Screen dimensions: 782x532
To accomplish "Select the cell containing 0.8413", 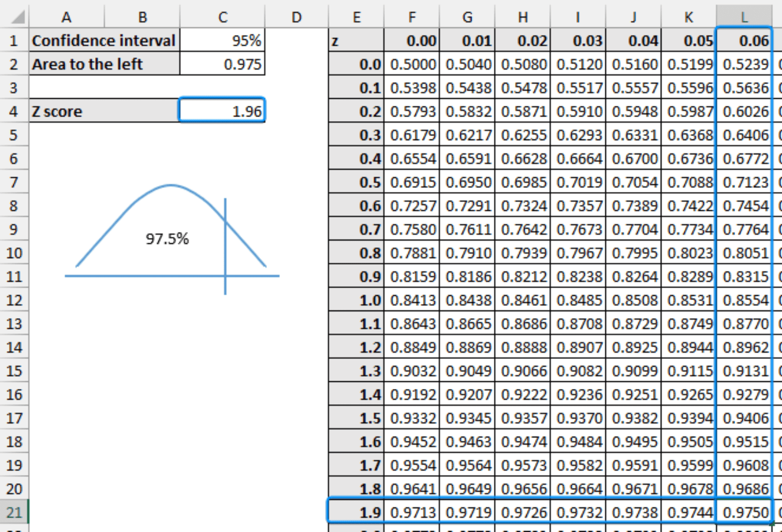I will pyautogui.click(x=413, y=300).
